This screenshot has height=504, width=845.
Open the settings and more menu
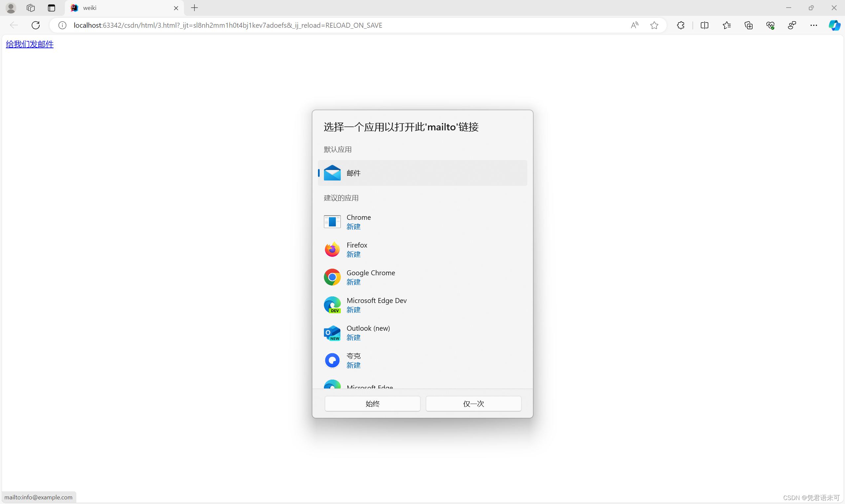813,25
